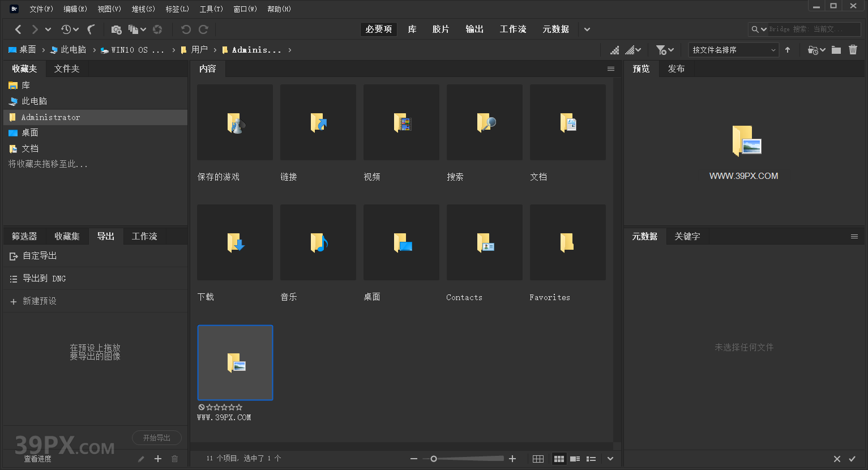
Task: Create a new folder with folder icon
Action: point(836,50)
